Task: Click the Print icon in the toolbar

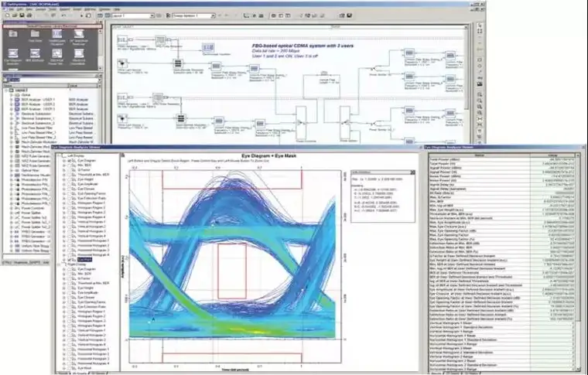Action: point(29,15)
